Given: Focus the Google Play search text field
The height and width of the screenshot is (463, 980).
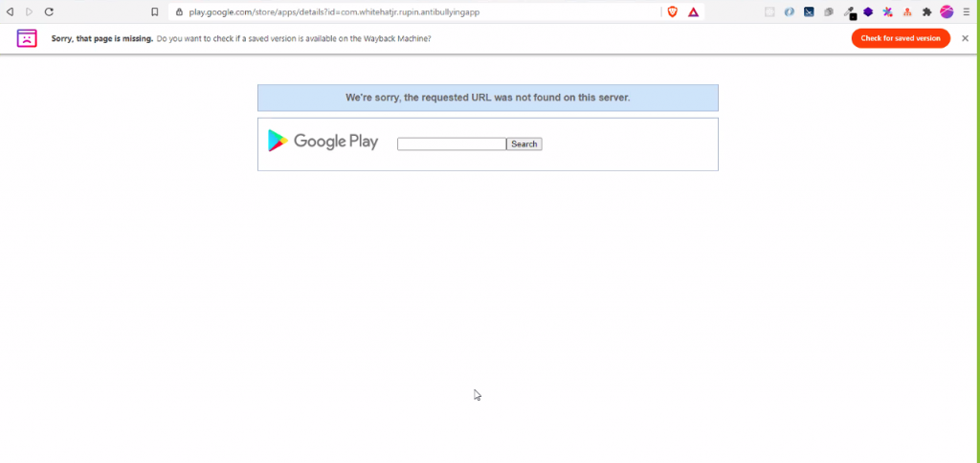Looking at the screenshot, I should click(x=452, y=143).
